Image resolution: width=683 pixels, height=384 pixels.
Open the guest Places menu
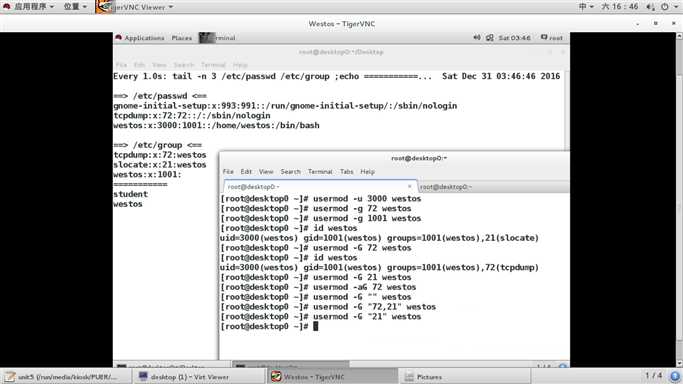pos(182,38)
